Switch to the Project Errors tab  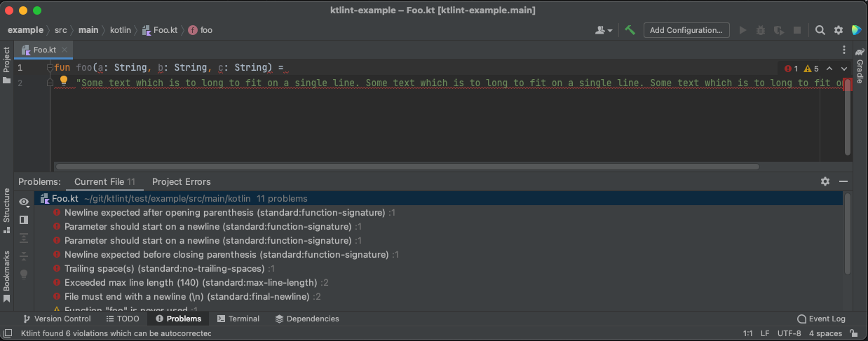181,181
